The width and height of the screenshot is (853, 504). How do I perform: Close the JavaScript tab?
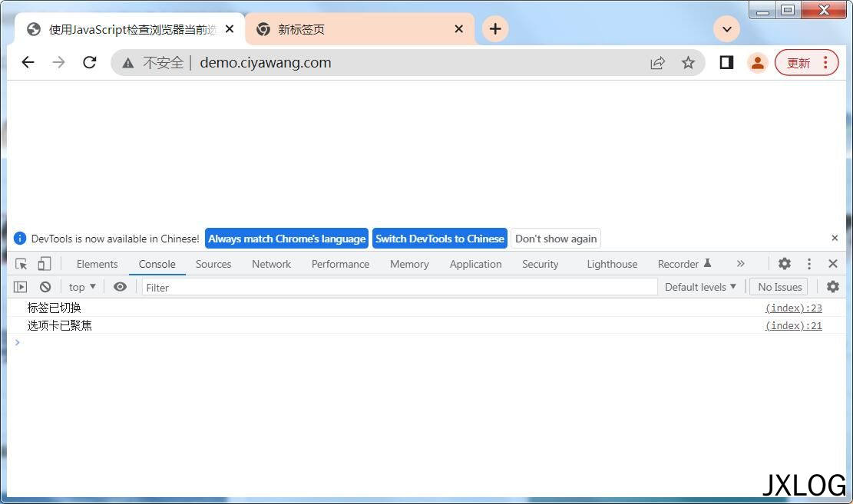click(x=230, y=29)
